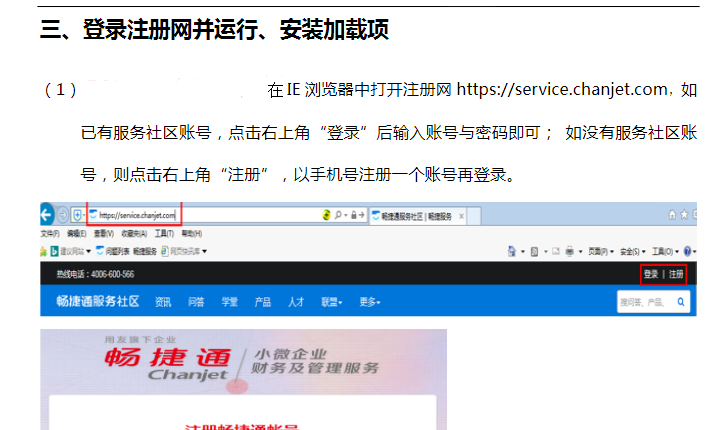The width and height of the screenshot is (725, 430).
Task: Click the IE back arrow button
Action: point(47,214)
